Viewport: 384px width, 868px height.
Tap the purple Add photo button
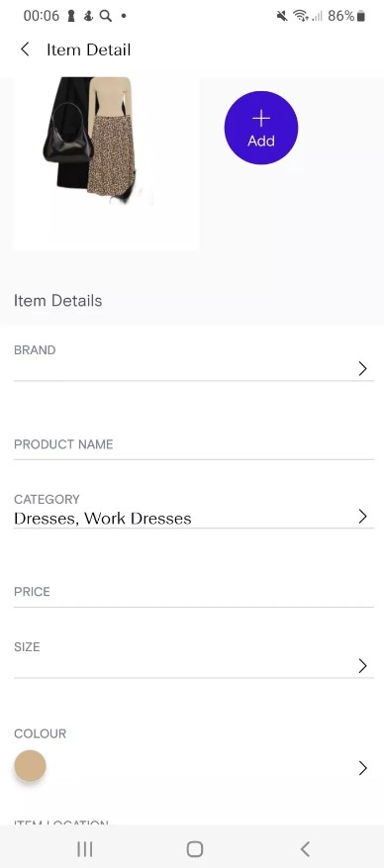[x=261, y=128]
